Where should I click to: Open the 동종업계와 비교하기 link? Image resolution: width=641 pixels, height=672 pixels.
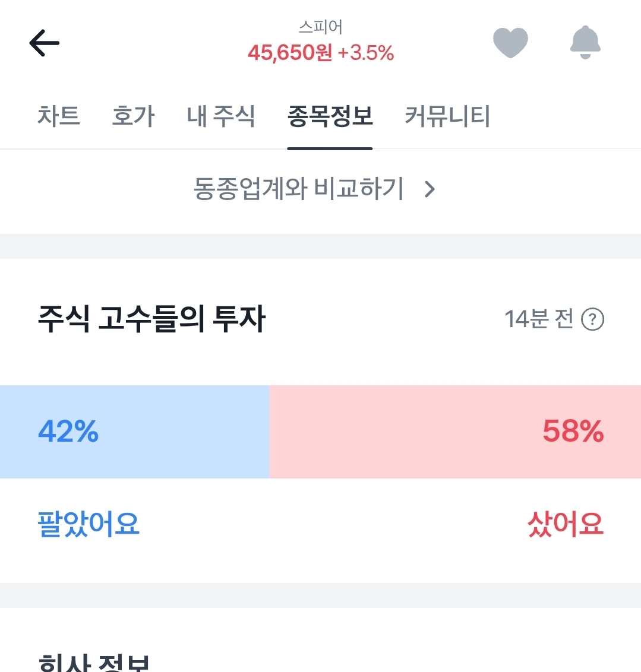tap(299, 189)
